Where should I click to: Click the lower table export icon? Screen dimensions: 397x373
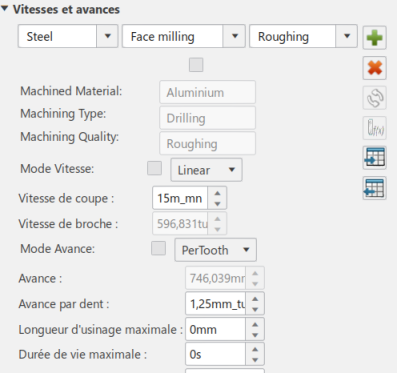click(375, 188)
